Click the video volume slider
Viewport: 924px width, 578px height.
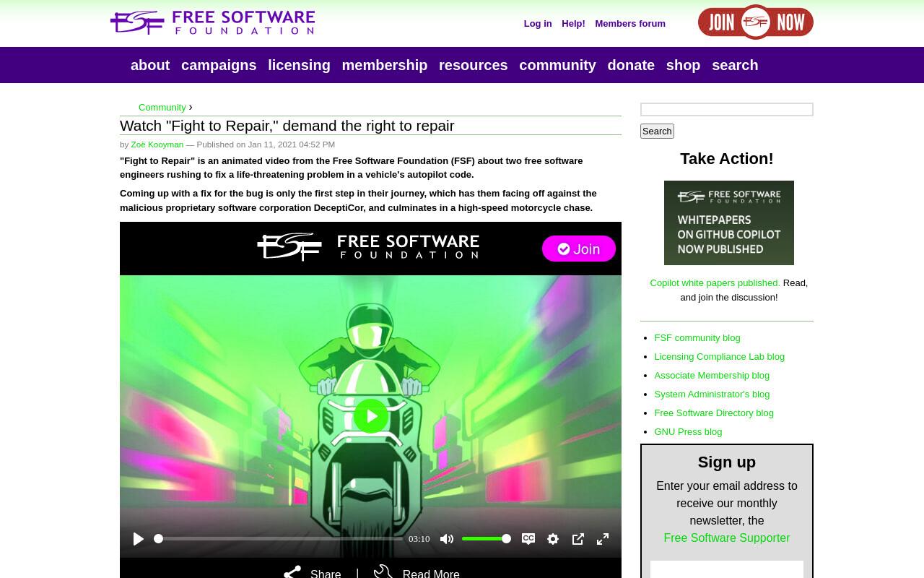coord(487,539)
